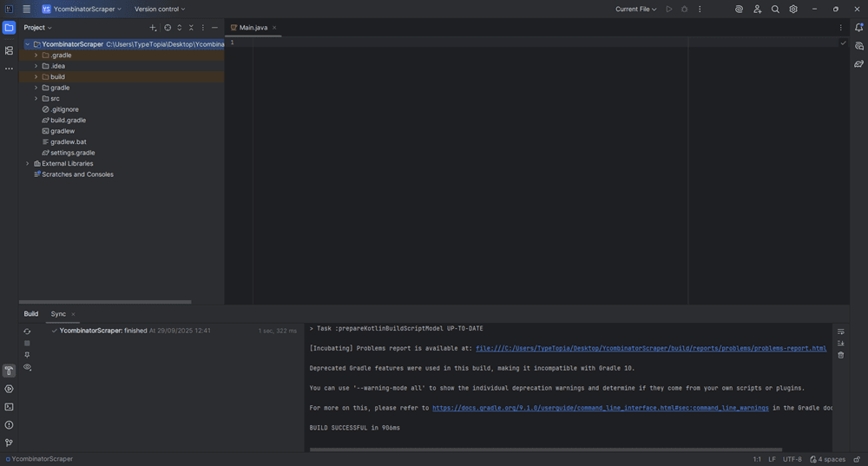Click the horizontal scrollbar in build output

coord(547,450)
